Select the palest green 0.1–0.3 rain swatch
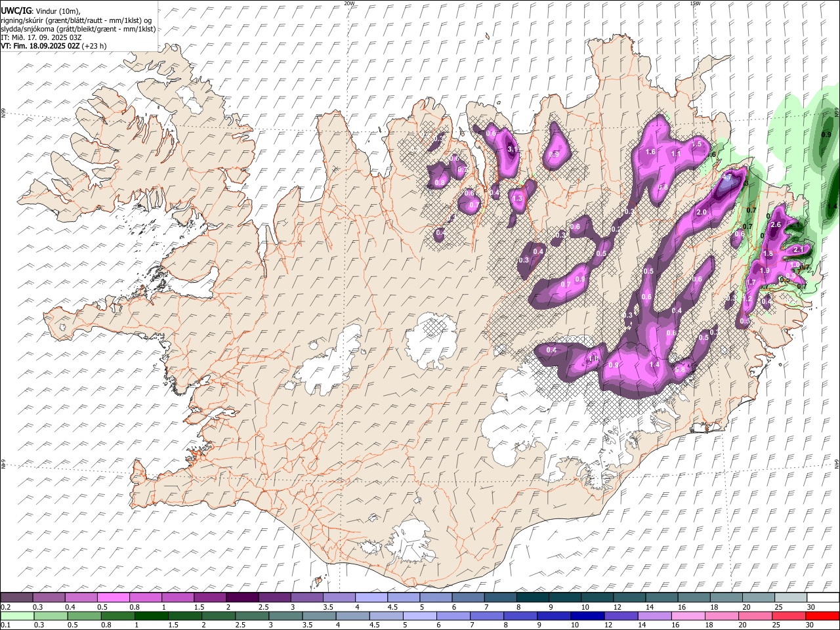840x630 pixels. pyautogui.click(x=18, y=616)
